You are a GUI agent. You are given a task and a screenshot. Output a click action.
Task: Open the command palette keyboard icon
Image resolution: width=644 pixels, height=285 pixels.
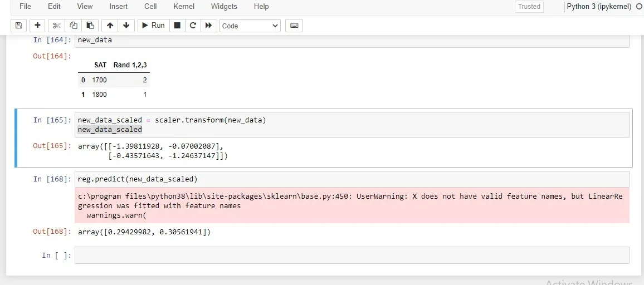pyautogui.click(x=294, y=26)
